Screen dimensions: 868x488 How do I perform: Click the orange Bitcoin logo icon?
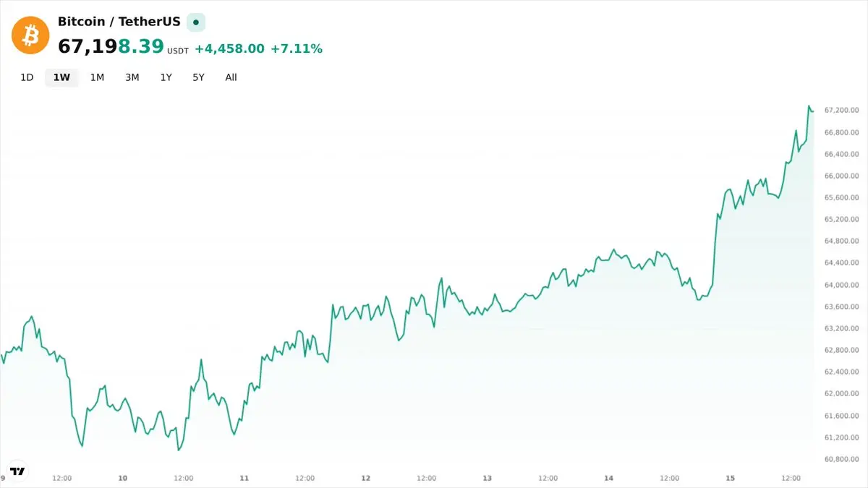[x=30, y=35]
